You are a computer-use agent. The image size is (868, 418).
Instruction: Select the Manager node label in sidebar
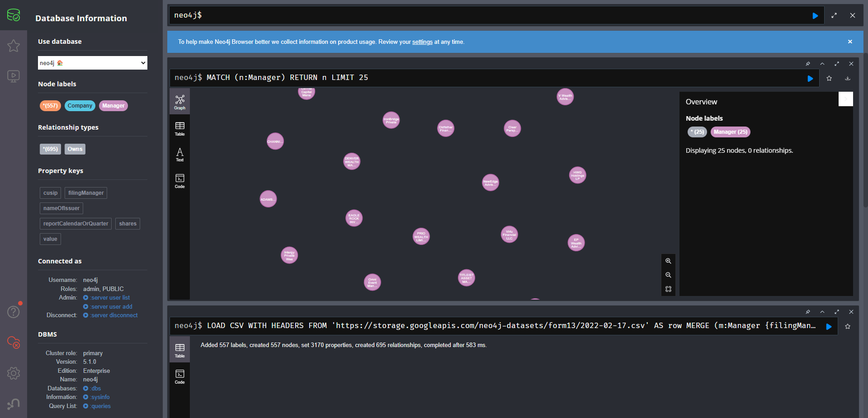coord(113,106)
